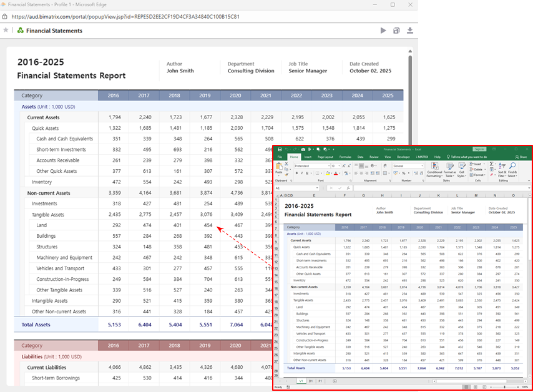The image size is (533, 392).
Task: Click the download icon in portal toolbar
Action: (410, 30)
